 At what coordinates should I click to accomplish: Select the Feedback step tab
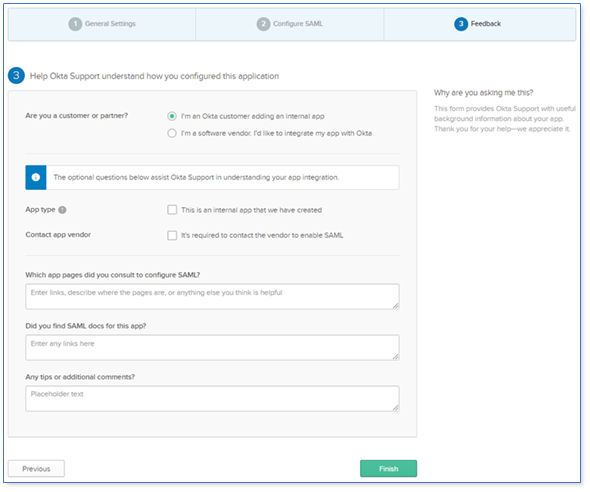(x=479, y=24)
